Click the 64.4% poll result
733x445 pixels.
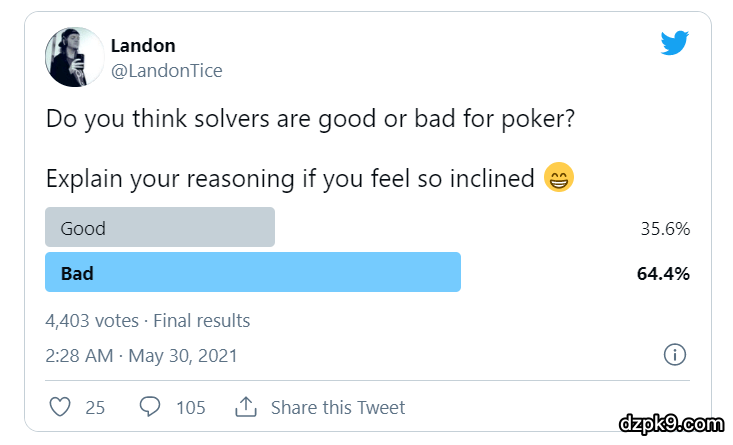tap(663, 273)
